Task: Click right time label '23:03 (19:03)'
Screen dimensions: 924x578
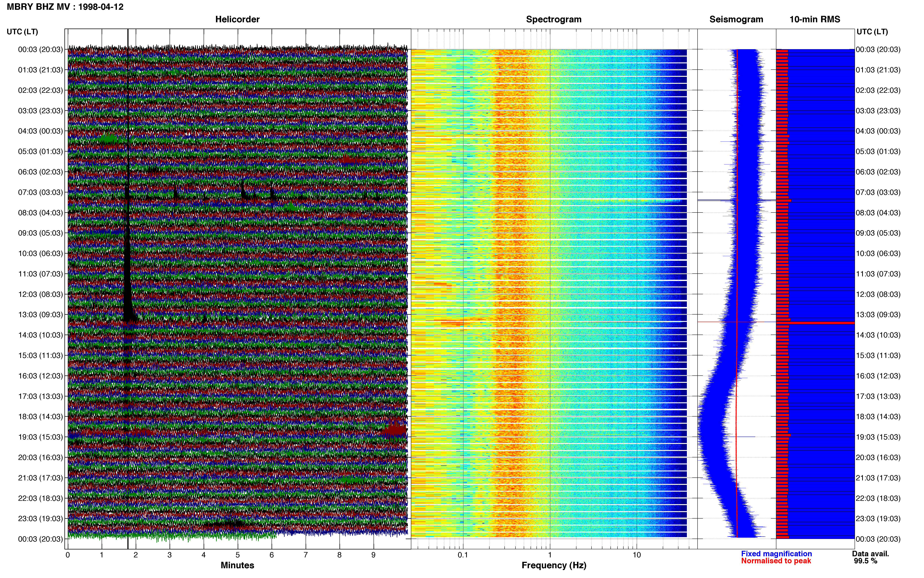Action: (878, 518)
